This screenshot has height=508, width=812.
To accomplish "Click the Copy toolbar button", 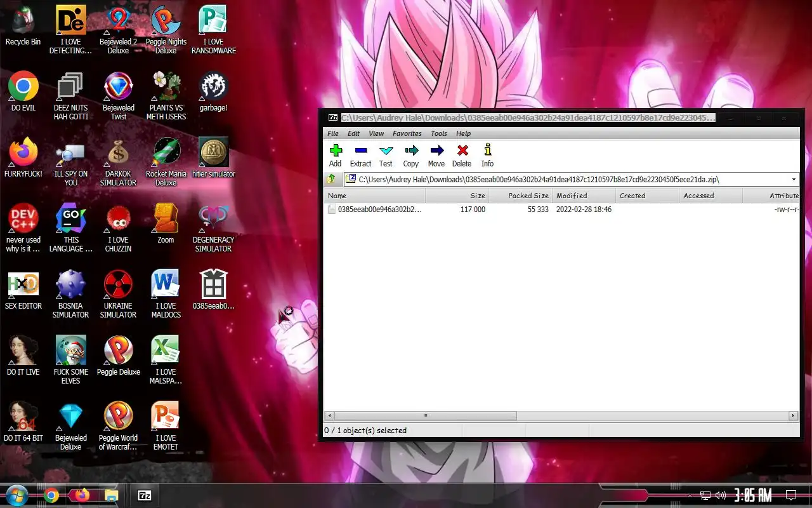I will [x=411, y=156].
